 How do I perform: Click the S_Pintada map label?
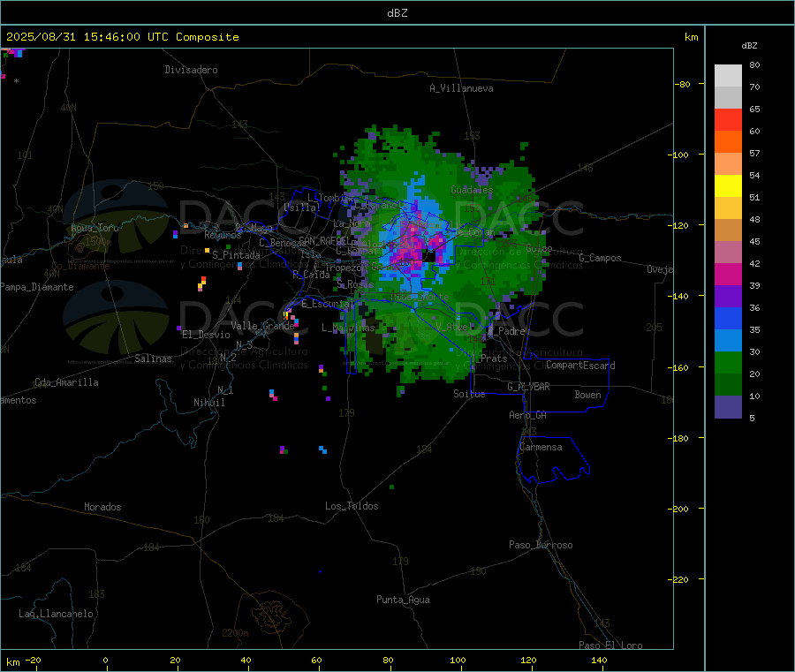[236, 255]
